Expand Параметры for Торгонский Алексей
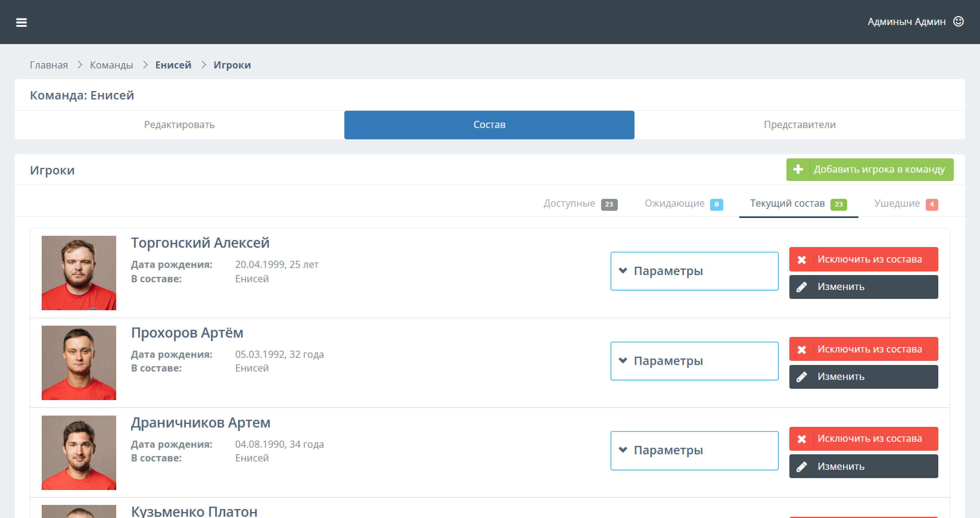This screenshot has height=518, width=980. tap(694, 271)
